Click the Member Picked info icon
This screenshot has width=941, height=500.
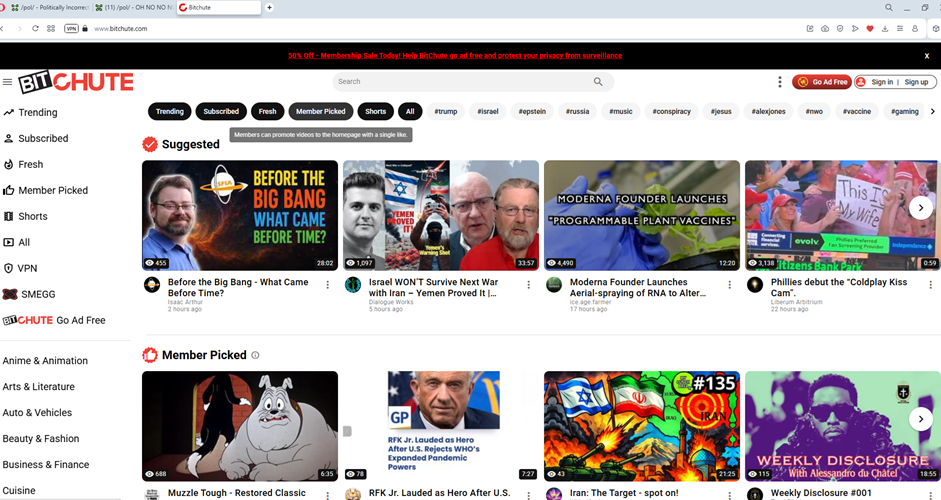(255, 355)
